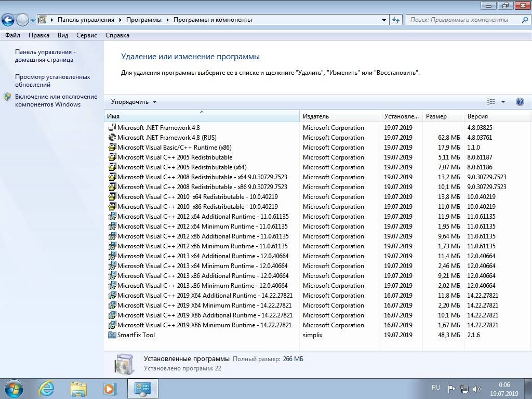Open the Правка menu
This screenshot has height=399, width=532.
tap(38, 35)
